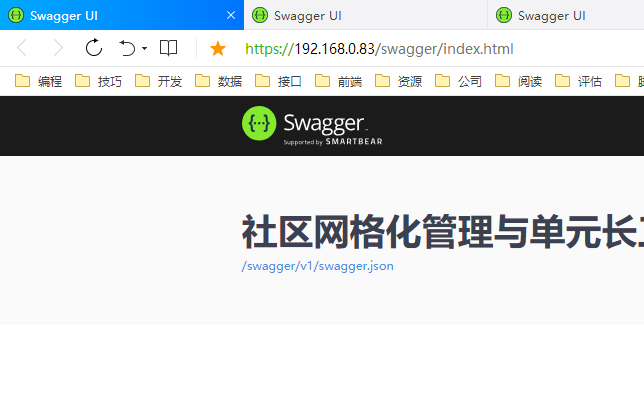Image resolution: width=644 pixels, height=409 pixels.
Task: Open the 开发 bookmark folder
Action: coord(159,81)
